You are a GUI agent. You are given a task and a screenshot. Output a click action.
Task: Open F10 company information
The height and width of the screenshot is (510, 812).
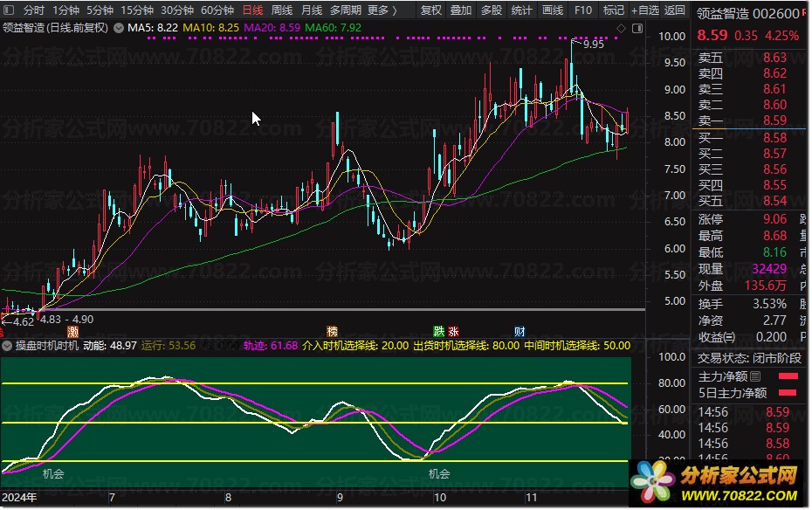[x=583, y=10]
